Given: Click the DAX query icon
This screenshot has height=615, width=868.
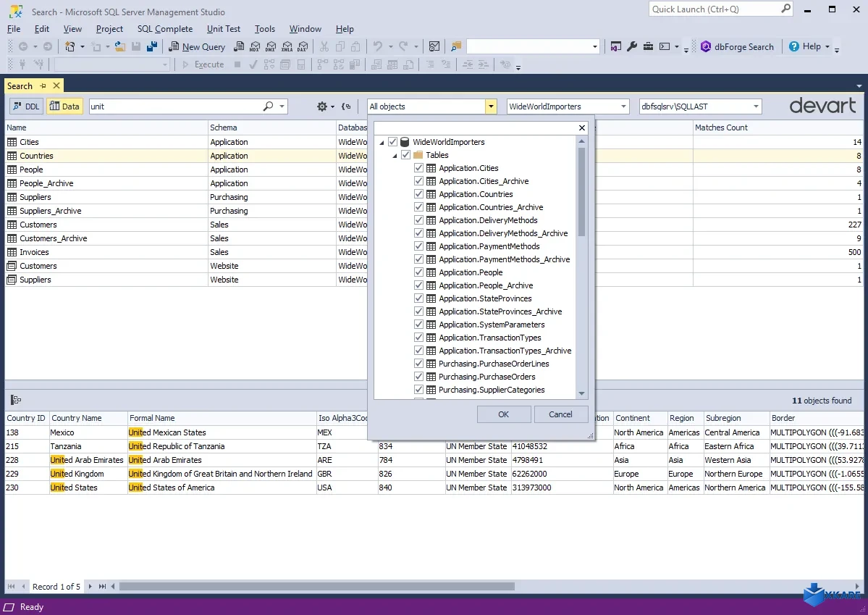Looking at the screenshot, I should coord(303,46).
